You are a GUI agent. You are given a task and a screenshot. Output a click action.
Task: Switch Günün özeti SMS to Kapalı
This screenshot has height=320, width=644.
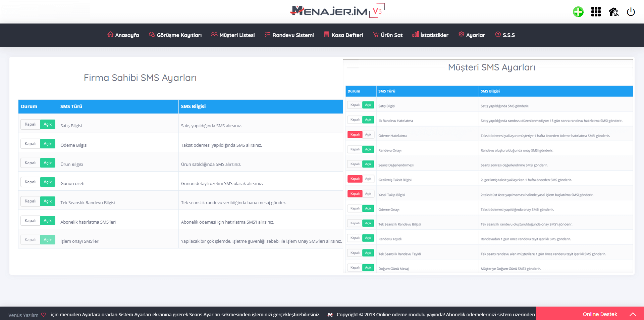pos(31,182)
